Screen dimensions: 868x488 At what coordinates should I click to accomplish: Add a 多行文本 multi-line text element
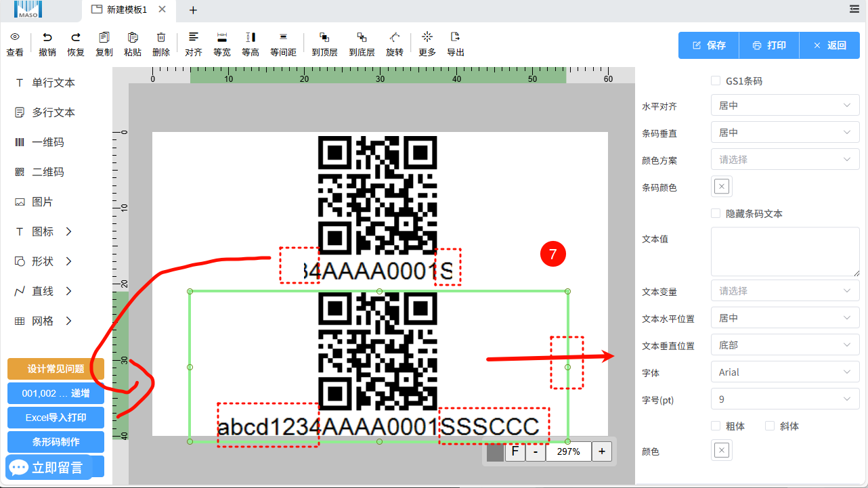click(45, 112)
